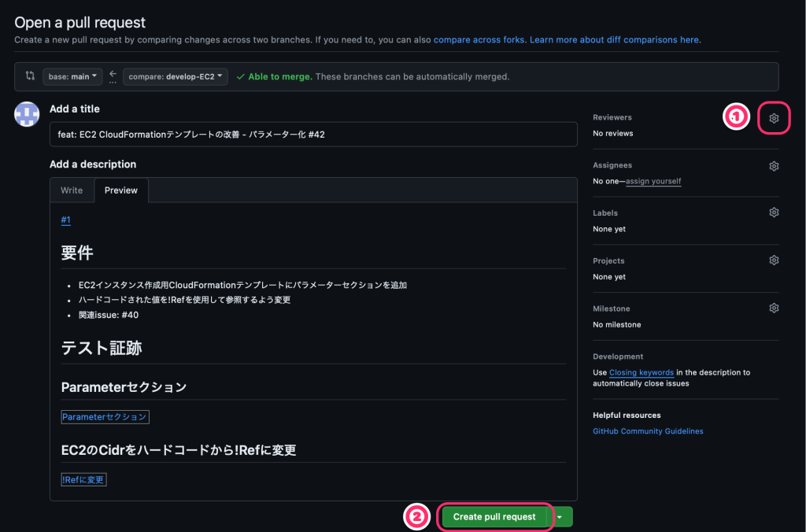Open GitHub Community Guidelines link
The height and width of the screenshot is (532, 806).
click(648, 431)
